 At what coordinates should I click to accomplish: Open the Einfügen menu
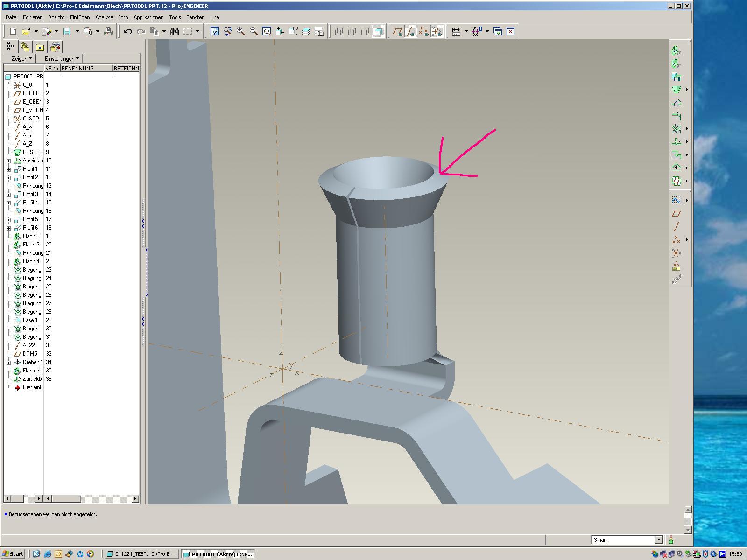80,17
